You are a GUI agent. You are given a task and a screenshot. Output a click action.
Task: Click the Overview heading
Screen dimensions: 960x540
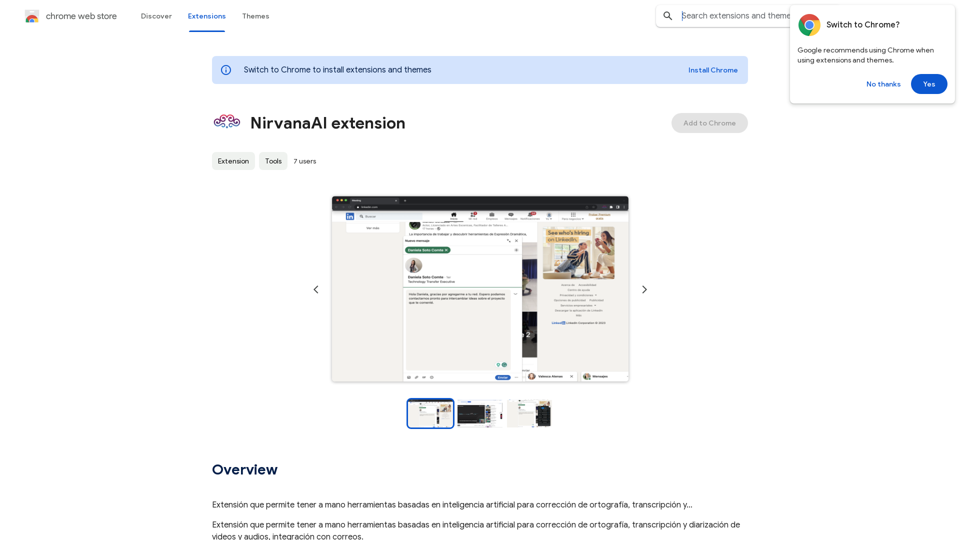coord(245,470)
